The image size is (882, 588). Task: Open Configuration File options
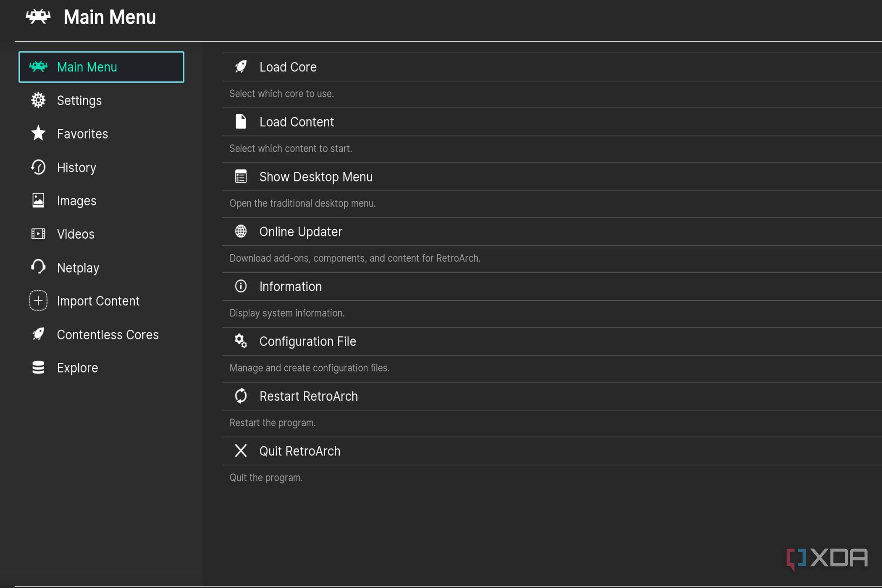552,341
